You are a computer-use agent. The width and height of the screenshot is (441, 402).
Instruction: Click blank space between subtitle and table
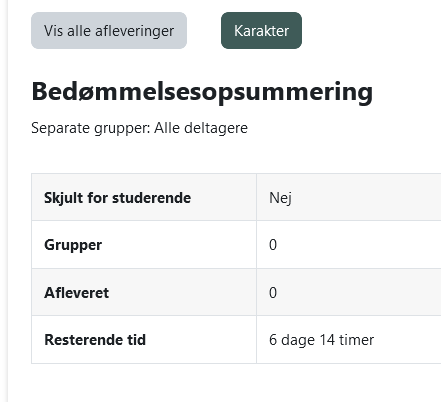[224, 155]
